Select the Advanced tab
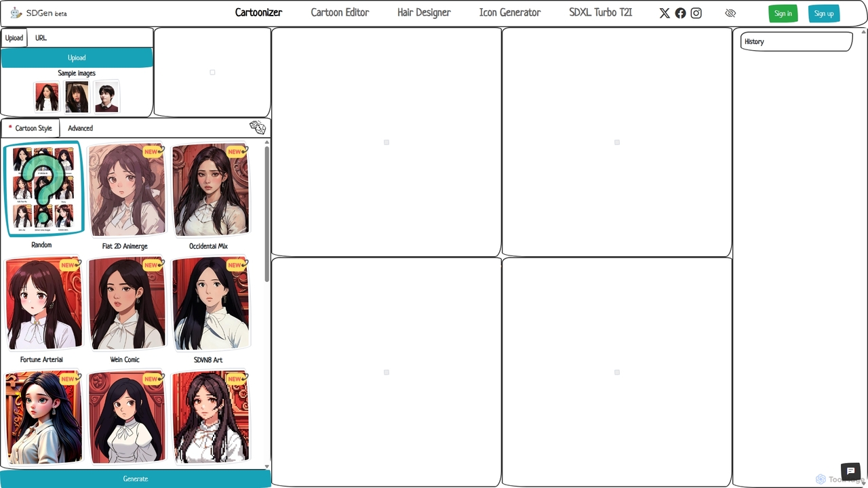 point(80,128)
